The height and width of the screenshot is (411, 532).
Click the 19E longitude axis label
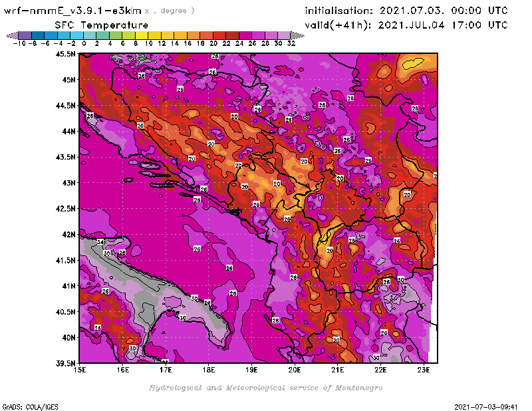pyautogui.click(x=251, y=370)
